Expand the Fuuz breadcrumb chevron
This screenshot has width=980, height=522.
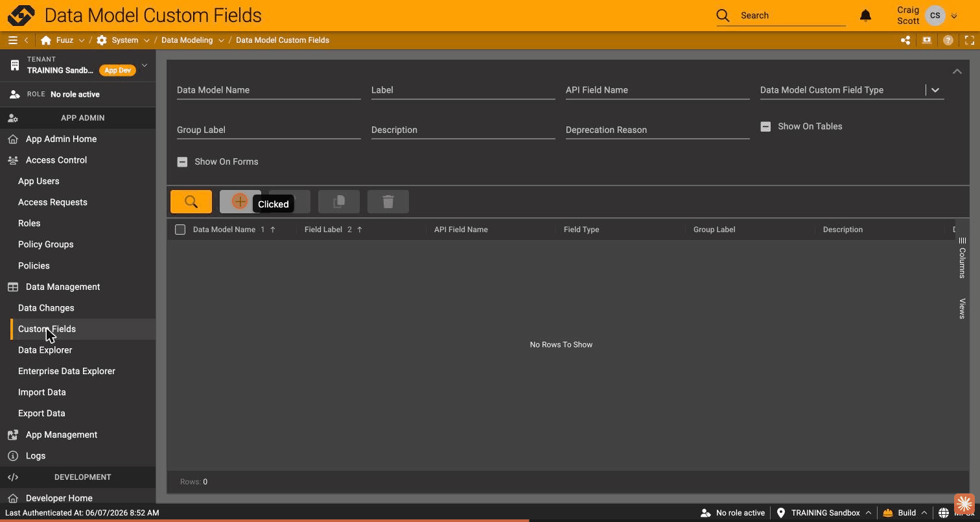point(82,40)
